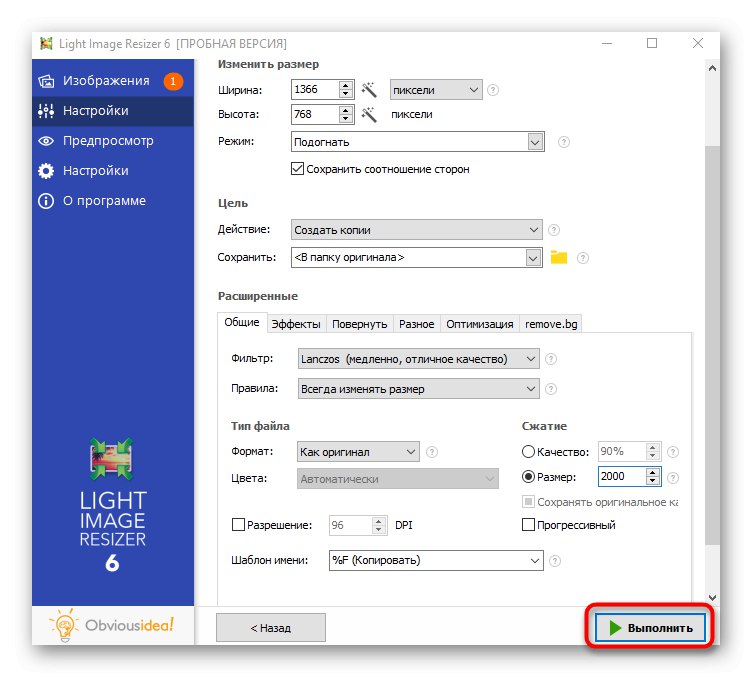Click the magic wand icon beside Ширина
The width and height of the screenshot is (752, 677).
369,89
